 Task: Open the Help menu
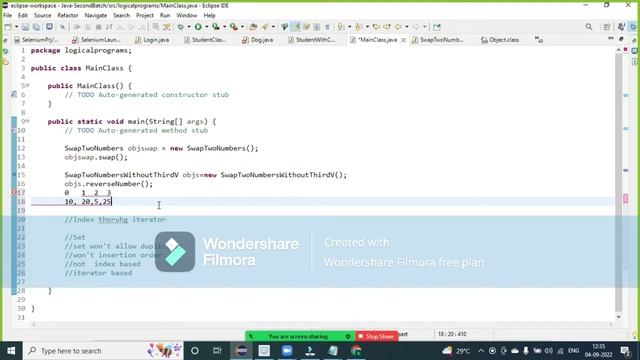point(209,16)
